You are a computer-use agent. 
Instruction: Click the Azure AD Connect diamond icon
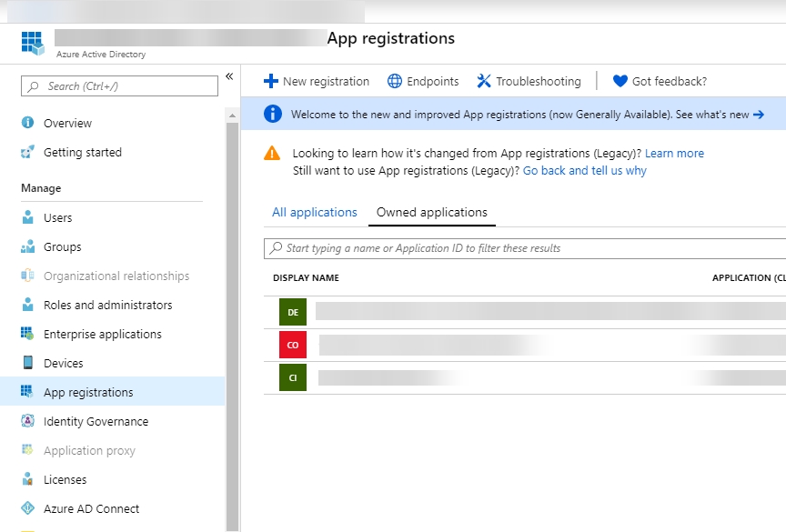[27, 508]
